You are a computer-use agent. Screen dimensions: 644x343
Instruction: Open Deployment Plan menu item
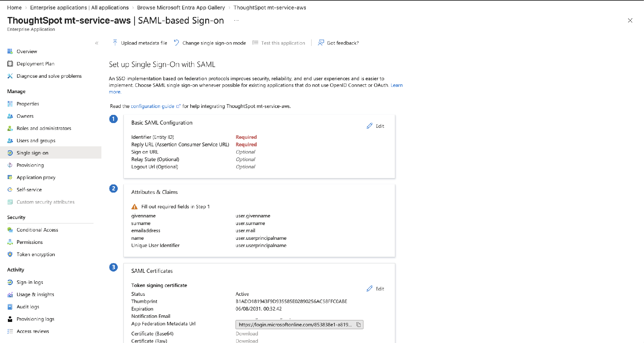pyautogui.click(x=36, y=64)
